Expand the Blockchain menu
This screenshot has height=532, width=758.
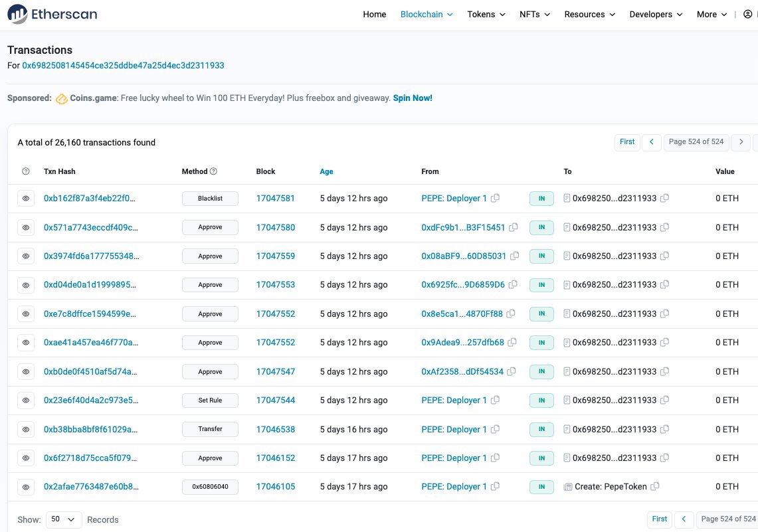(x=427, y=15)
